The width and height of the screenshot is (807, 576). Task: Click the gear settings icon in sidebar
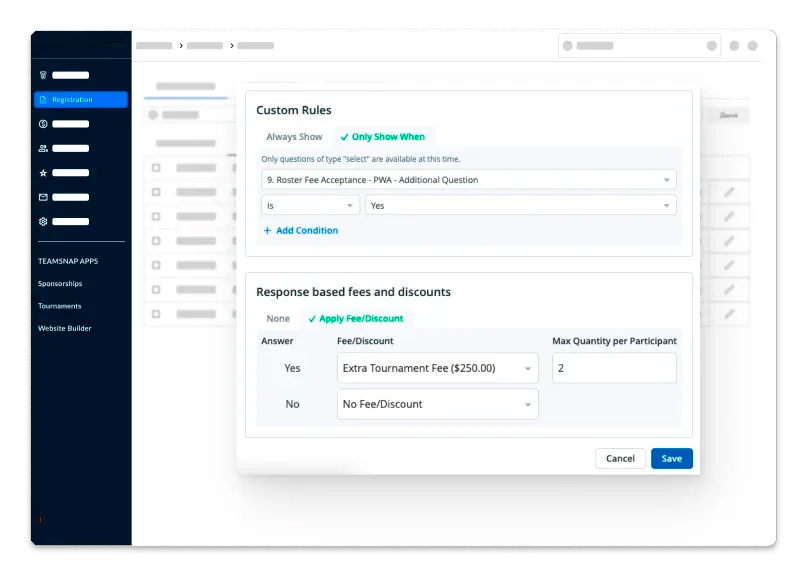43,221
